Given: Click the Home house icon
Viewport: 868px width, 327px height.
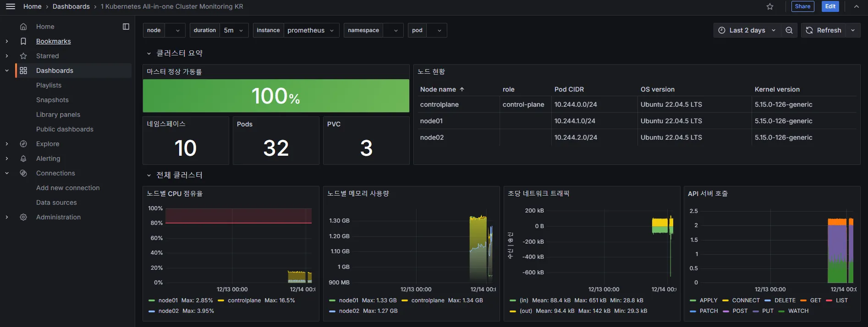Looking at the screenshot, I should pyautogui.click(x=23, y=27).
